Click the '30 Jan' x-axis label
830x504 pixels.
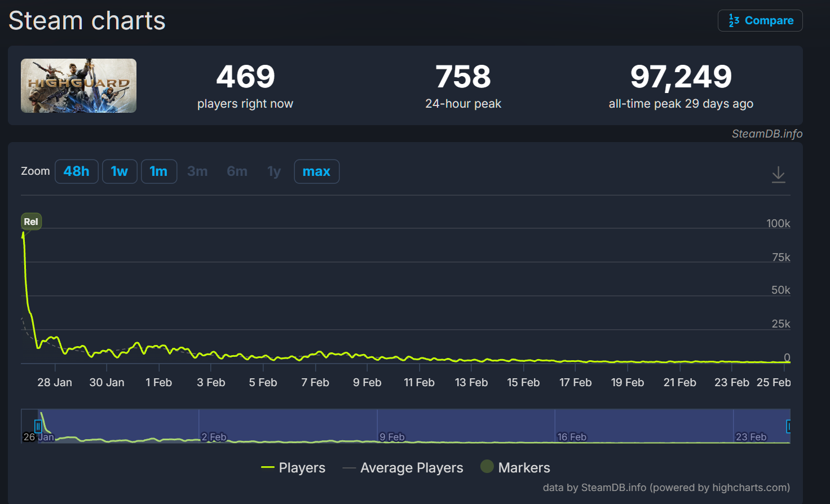107,382
